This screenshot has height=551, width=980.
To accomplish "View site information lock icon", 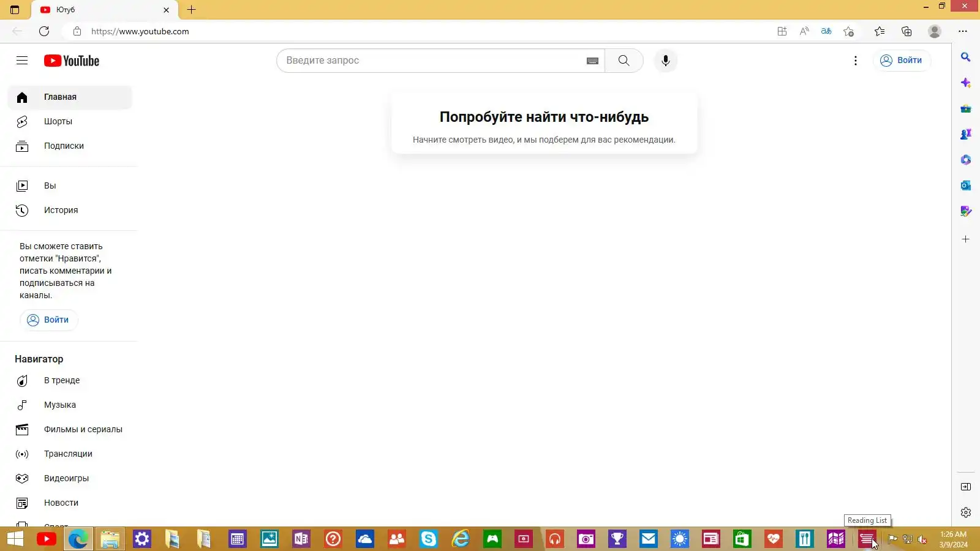I will 77,31.
